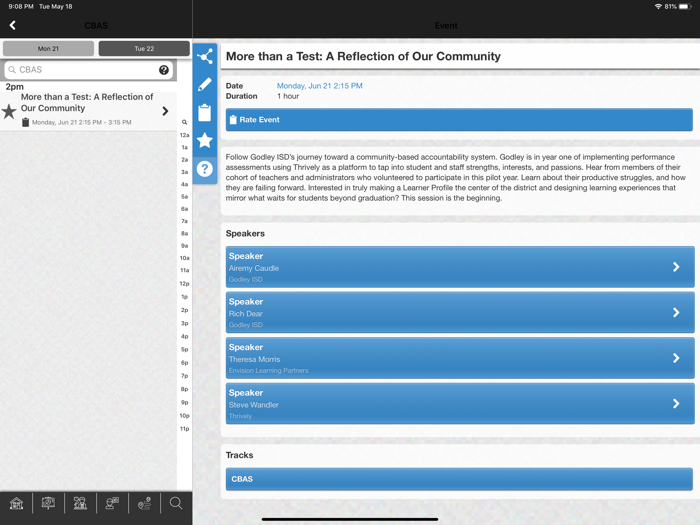
Task: Jump to 2p in hour index
Action: click(x=184, y=310)
